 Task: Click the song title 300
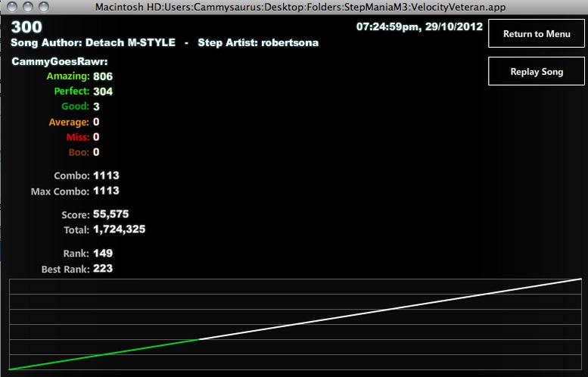(26, 27)
